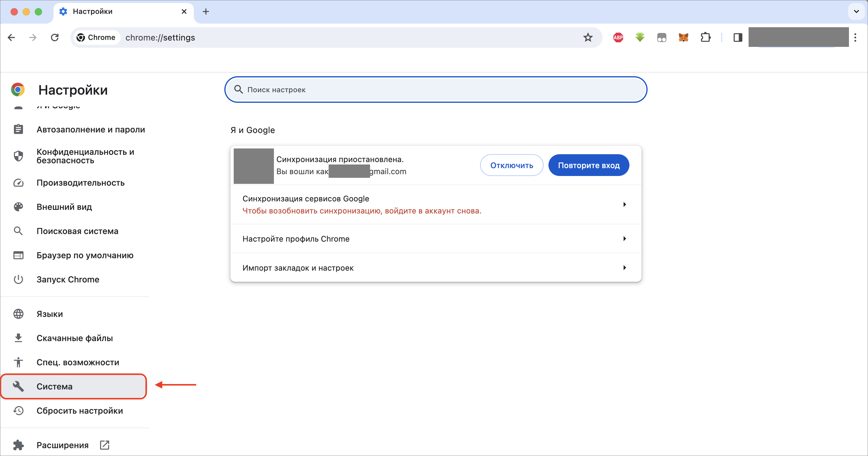The width and height of the screenshot is (868, 456).
Task: Open a new tab with the plus button
Action: [206, 12]
